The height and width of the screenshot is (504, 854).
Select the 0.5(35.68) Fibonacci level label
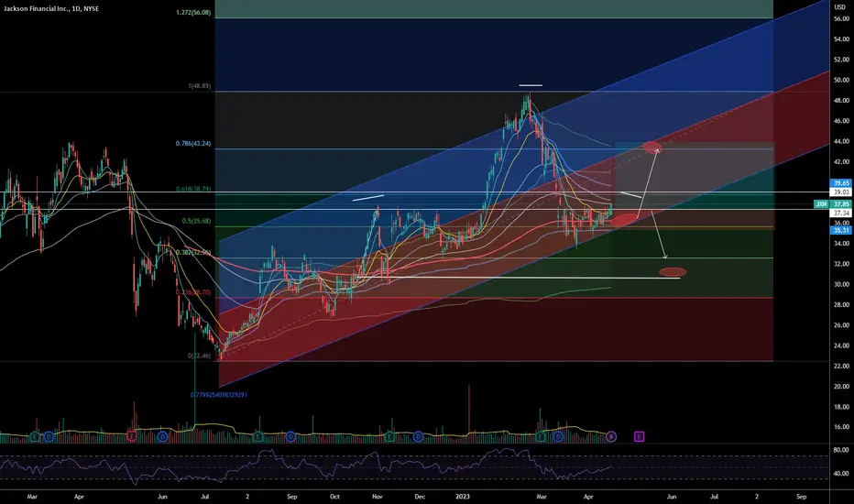(x=197, y=221)
